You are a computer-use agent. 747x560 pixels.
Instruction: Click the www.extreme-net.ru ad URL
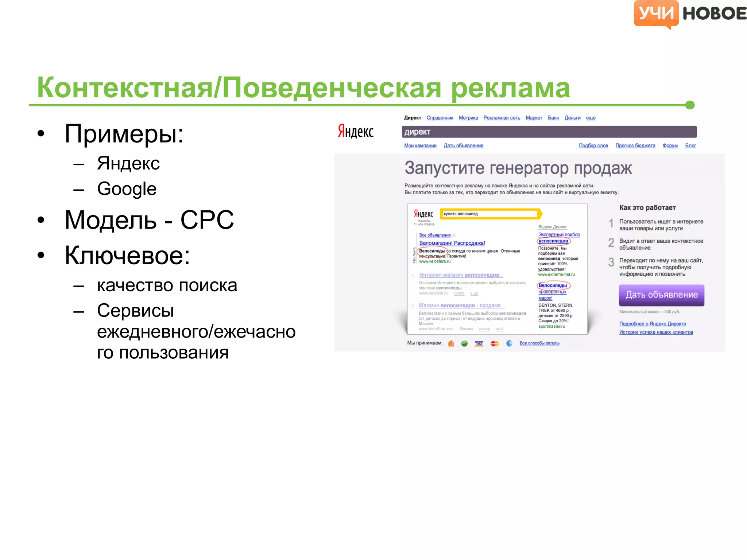pyautogui.click(x=556, y=275)
